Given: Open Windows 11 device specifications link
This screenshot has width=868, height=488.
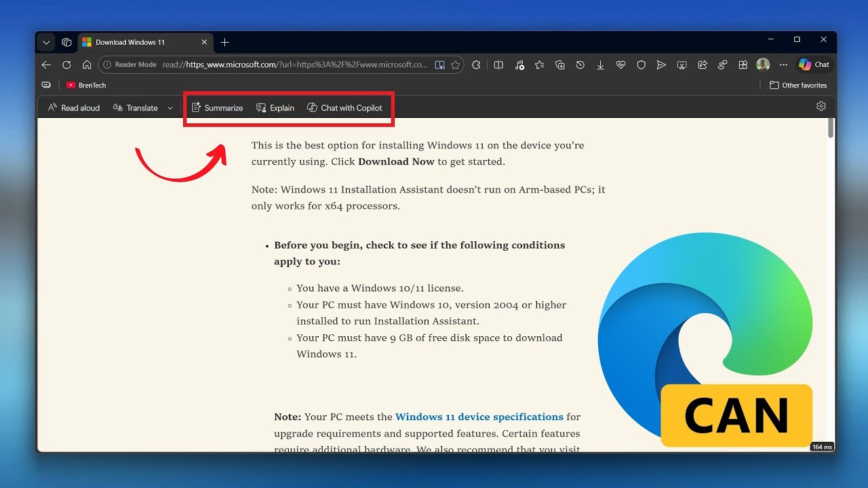Looking at the screenshot, I should (479, 417).
